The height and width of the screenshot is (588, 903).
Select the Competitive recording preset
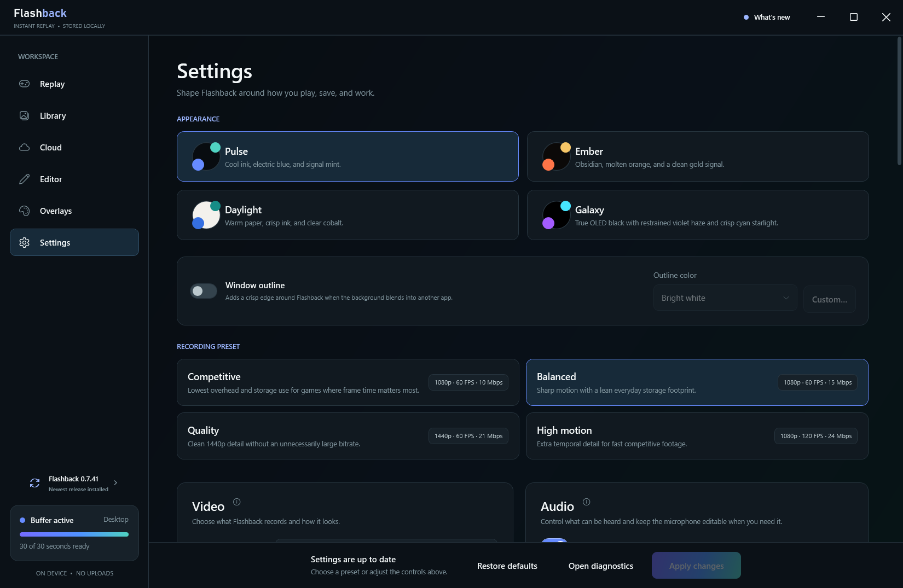point(348,382)
